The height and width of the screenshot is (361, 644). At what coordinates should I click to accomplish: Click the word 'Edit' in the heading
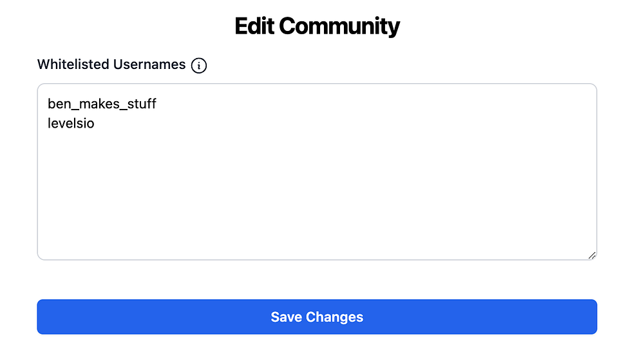[254, 26]
